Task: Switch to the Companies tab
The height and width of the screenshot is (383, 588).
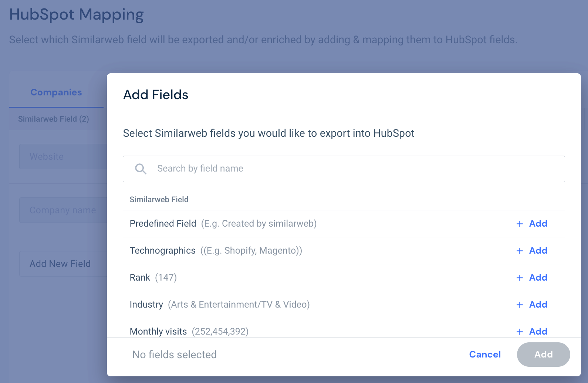Action: pos(56,92)
